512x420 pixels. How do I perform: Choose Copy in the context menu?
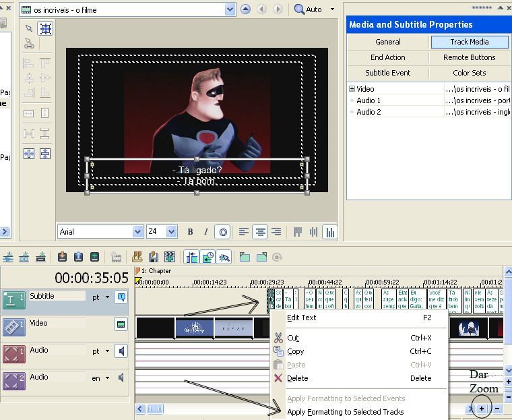point(359,351)
